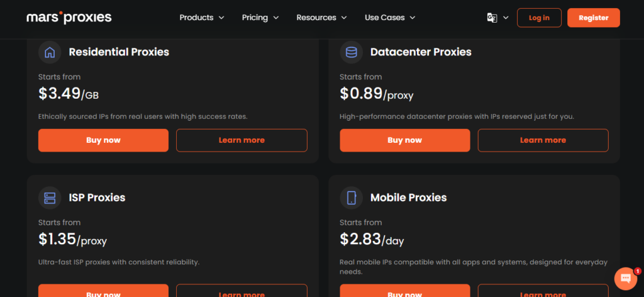
Task: Open the Resources dropdown
Action: (322, 18)
